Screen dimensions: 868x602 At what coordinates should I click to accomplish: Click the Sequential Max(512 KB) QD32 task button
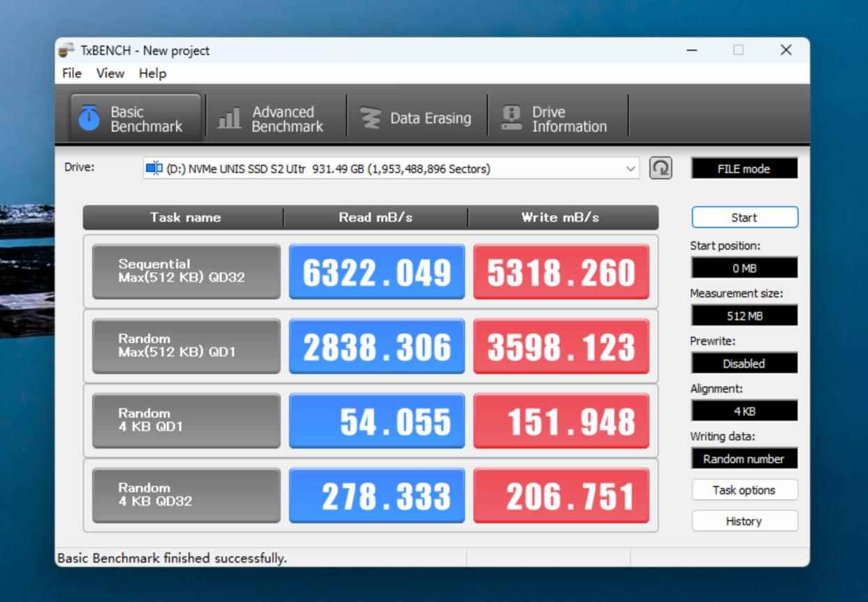[186, 271]
